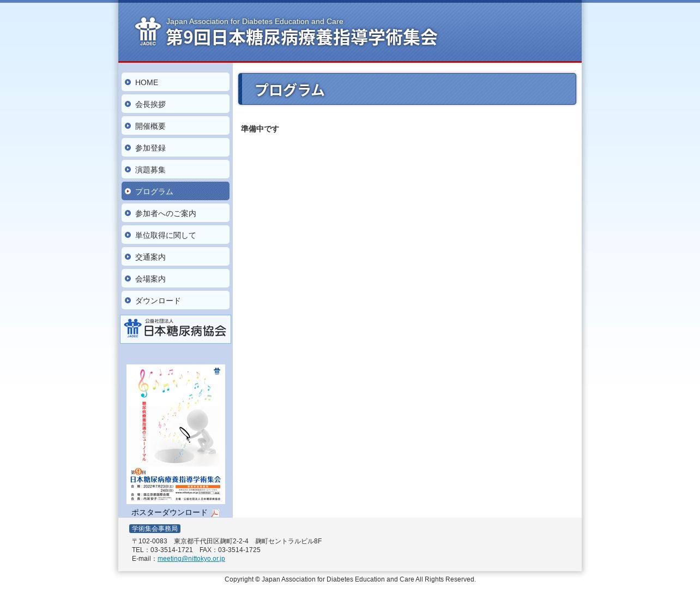Open the ダウンロード menu item

pos(176,300)
